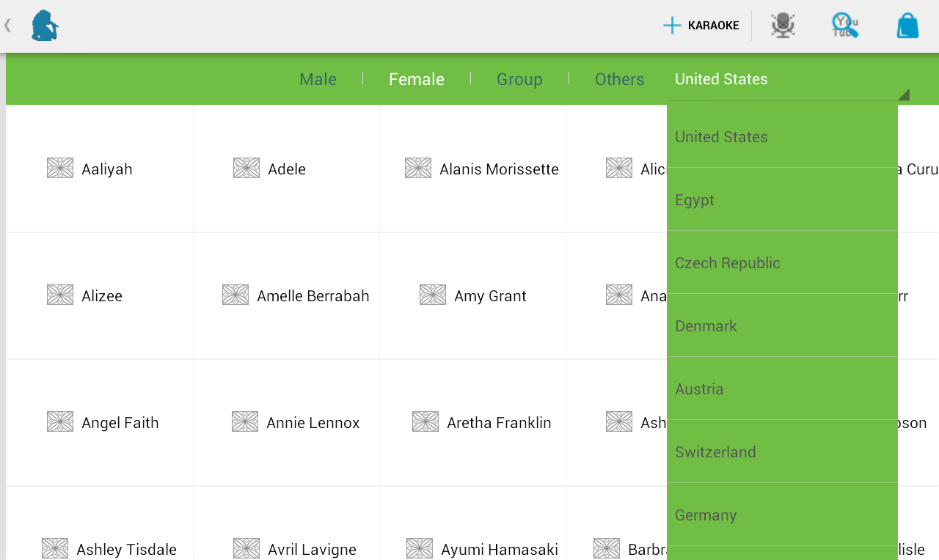Open the YouTube search icon

point(845,26)
